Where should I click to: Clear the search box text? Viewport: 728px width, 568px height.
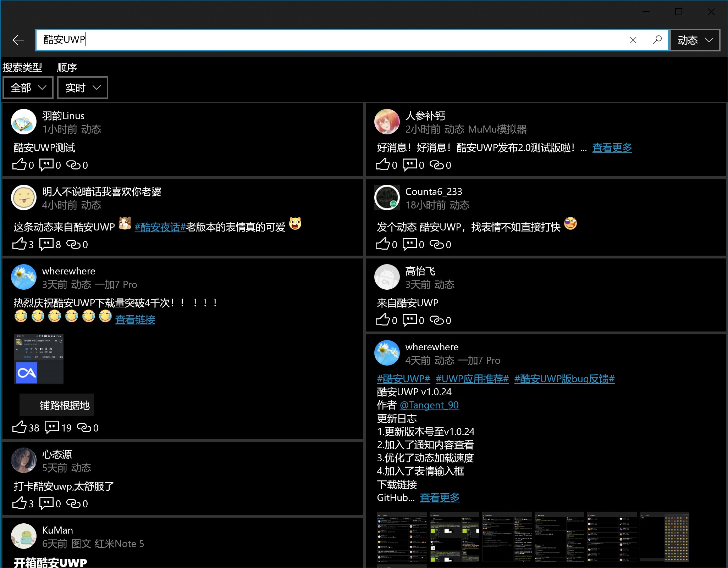633,40
